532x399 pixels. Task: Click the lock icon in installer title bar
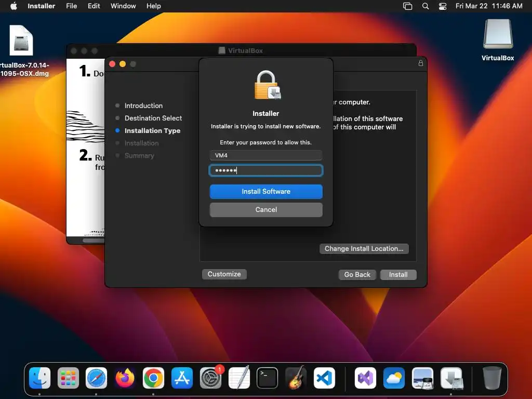(421, 63)
